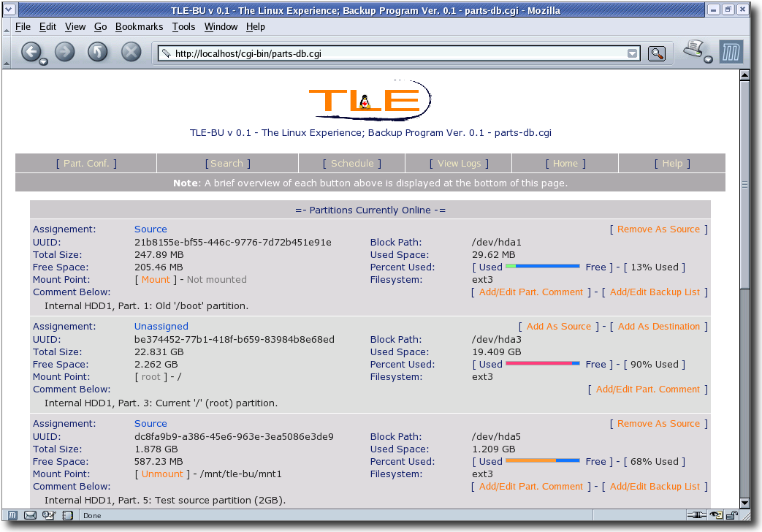The image size is (762, 532).
Task: Add /dev/hda3 as destination
Action: (x=659, y=327)
